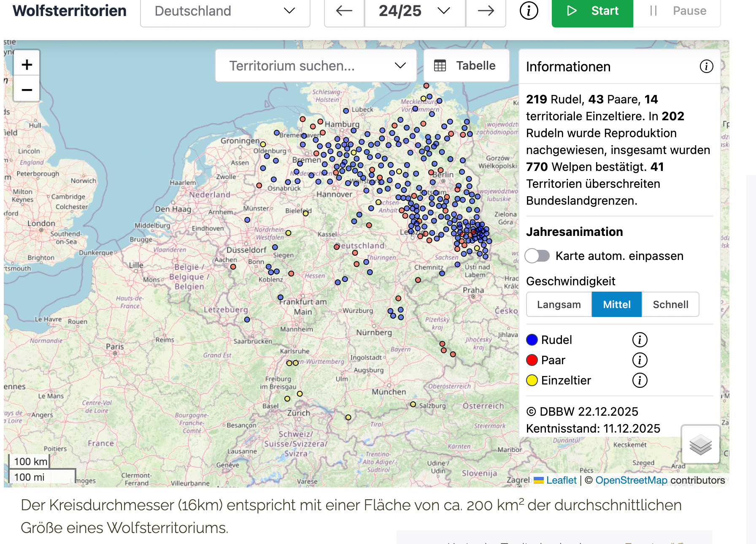Open Territorium suchen search dropdown
Screen dimensions: 756x544
[316, 65]
